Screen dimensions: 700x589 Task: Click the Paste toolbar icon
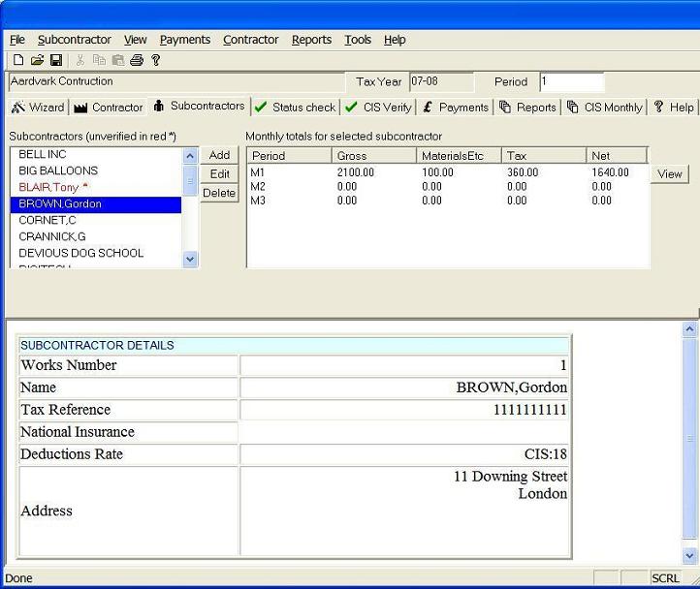tap(118, 60)
